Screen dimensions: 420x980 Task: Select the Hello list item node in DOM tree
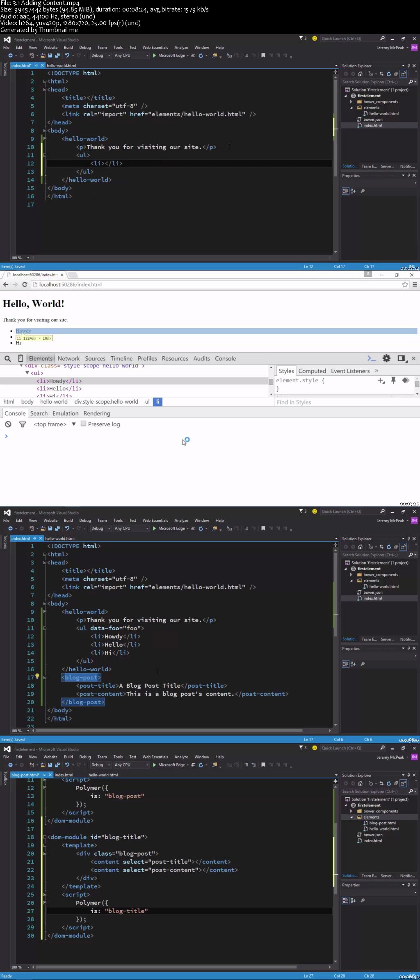[x=59, y=388]
